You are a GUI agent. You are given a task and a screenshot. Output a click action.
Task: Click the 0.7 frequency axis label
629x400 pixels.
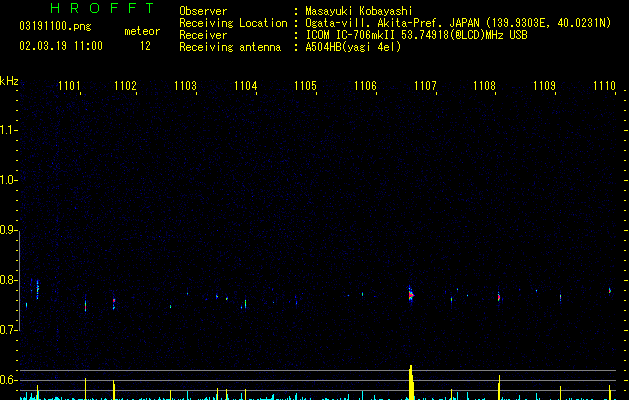(x=7, y=330)
